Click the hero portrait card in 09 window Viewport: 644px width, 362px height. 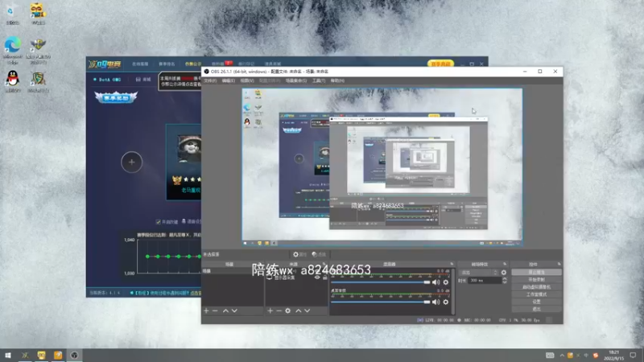click(x=184, y=162)
